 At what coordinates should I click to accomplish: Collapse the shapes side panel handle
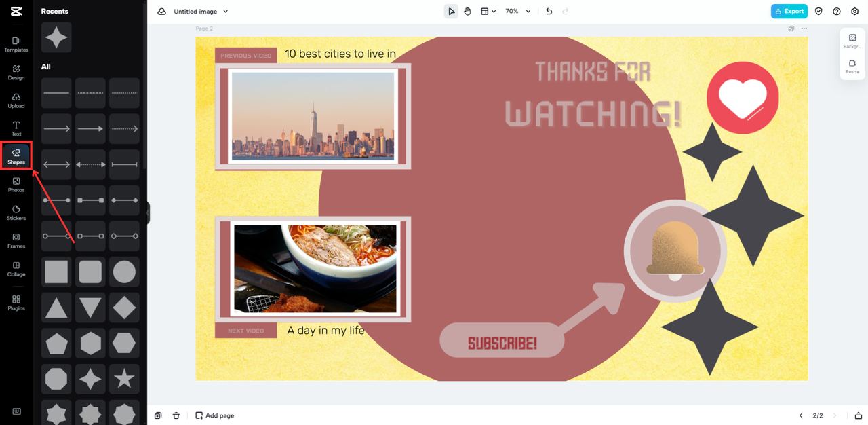click(148, 212)
